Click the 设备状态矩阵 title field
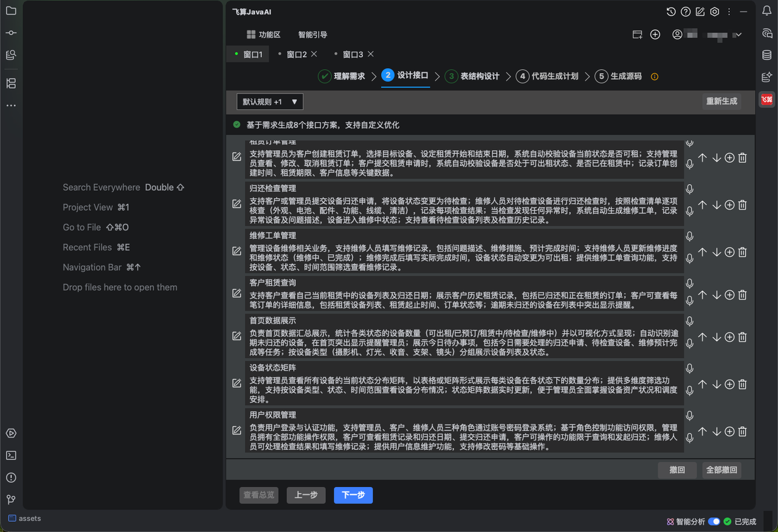The width and height of the screenshot is (778, 532). click(x=464, y=368)
